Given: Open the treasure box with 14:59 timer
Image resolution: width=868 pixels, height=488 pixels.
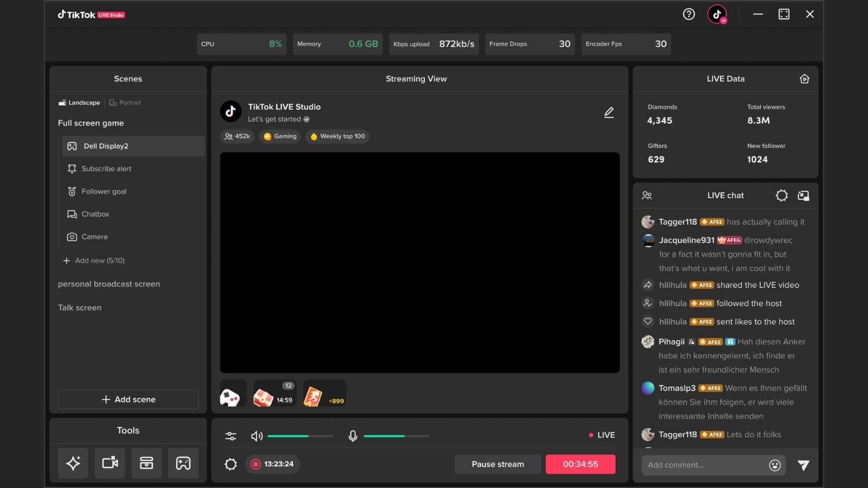Looking at the screenshot, I should pyautogui.click(x=275, y=394).
